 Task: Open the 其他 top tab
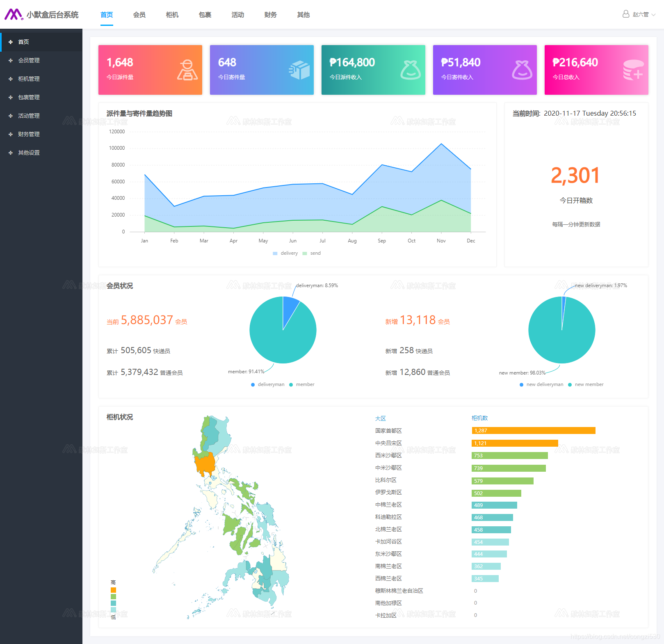(303, 15)
